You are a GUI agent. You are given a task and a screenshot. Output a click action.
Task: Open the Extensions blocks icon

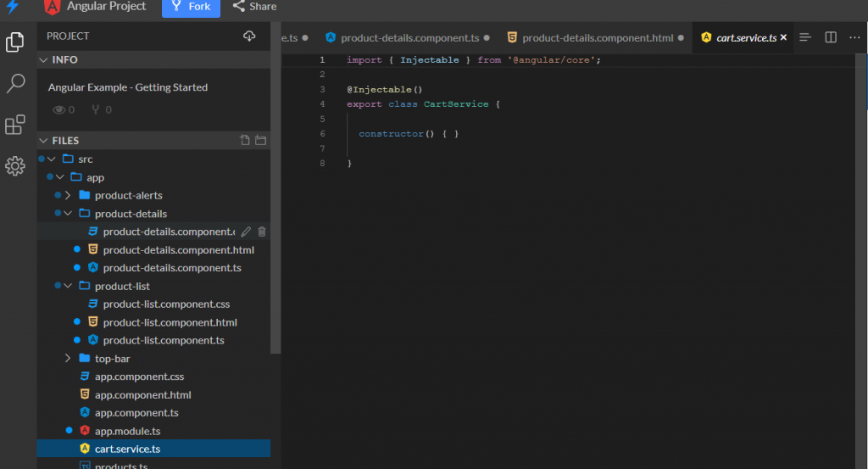[x=15, y=125]
